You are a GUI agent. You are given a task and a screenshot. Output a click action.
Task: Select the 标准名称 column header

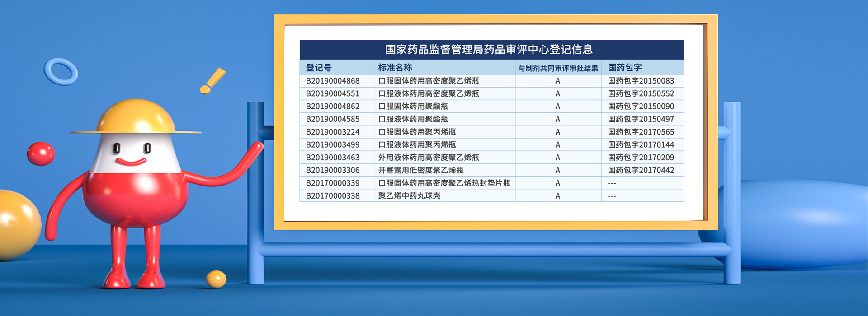pyautogui.click(x=395, y=68)
